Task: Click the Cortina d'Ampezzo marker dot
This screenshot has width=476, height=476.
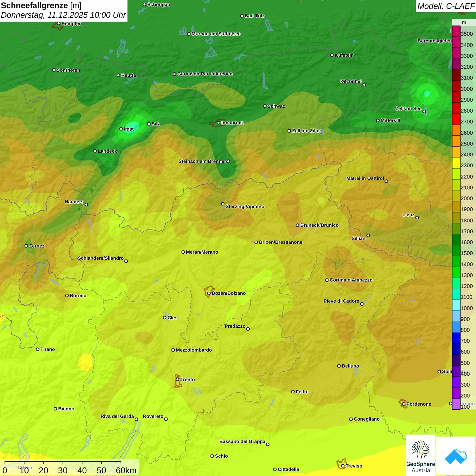Action: (x=327, y=280)
